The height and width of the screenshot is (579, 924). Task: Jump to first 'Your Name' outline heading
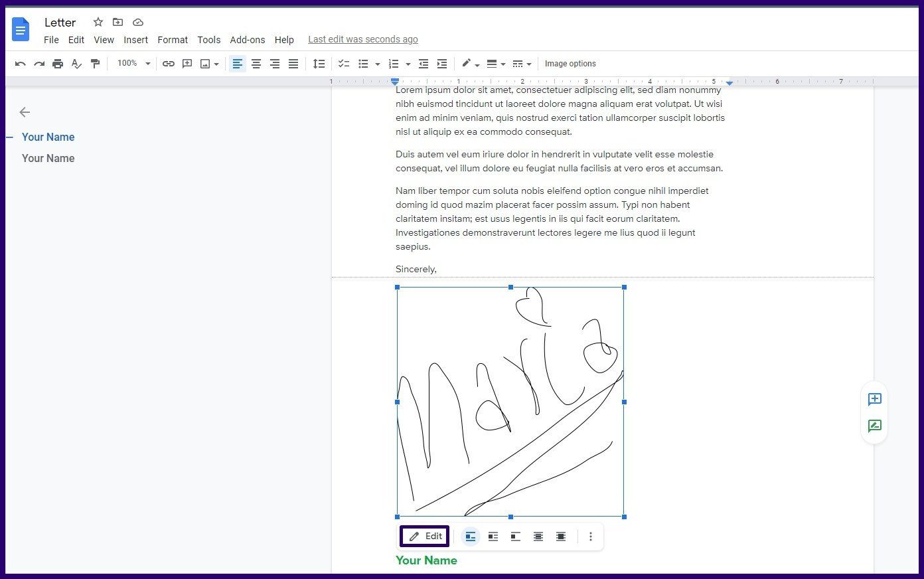(x=48, y=137)
